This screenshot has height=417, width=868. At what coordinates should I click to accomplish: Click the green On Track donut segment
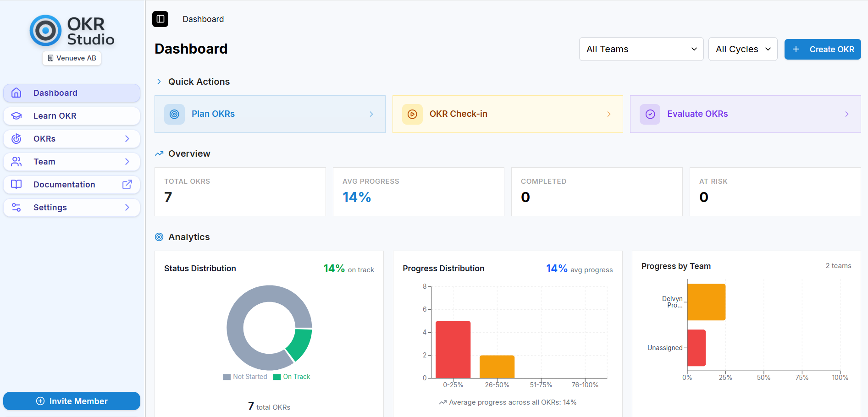tap(300, 345)
